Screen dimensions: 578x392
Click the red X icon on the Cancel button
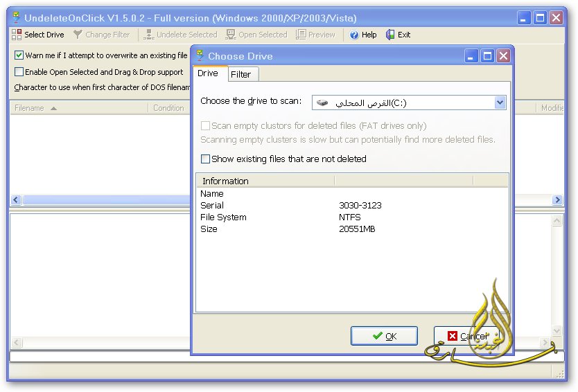coord(453,336)
